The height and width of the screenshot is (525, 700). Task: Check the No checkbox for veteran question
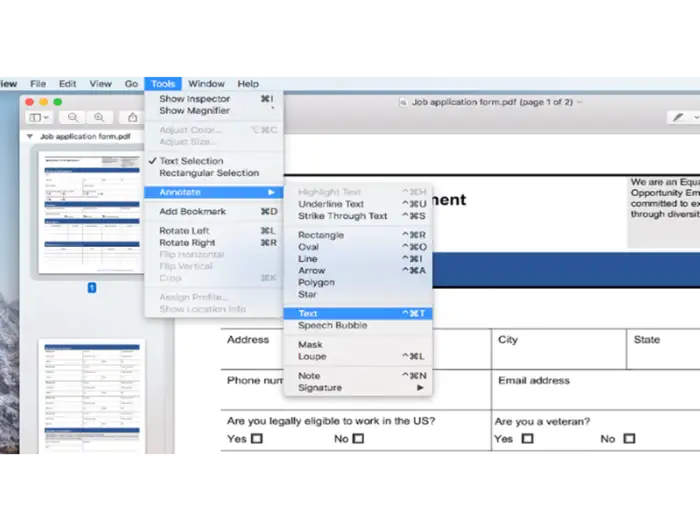pyautogui.click(x=629, y=438)
